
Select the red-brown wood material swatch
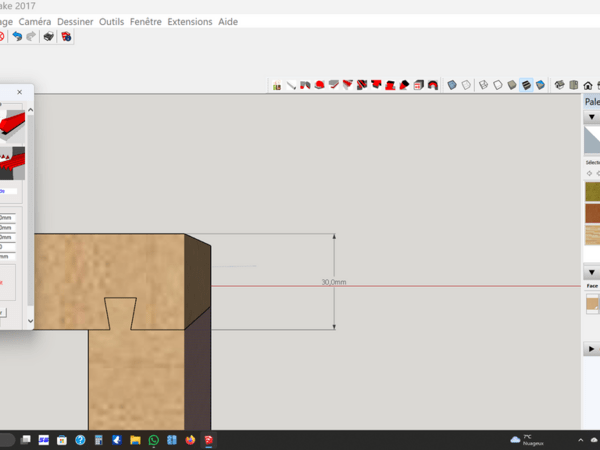pos(592,213)
